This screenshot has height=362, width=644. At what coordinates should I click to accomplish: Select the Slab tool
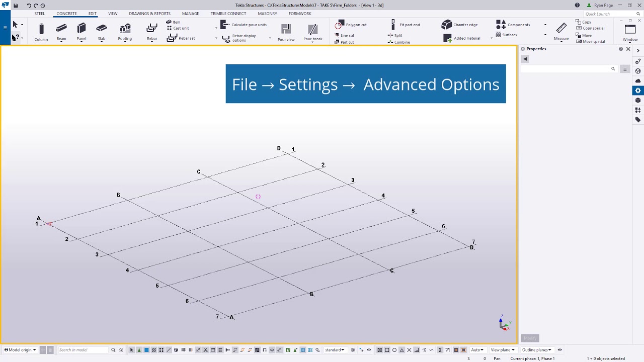[102, 32]
